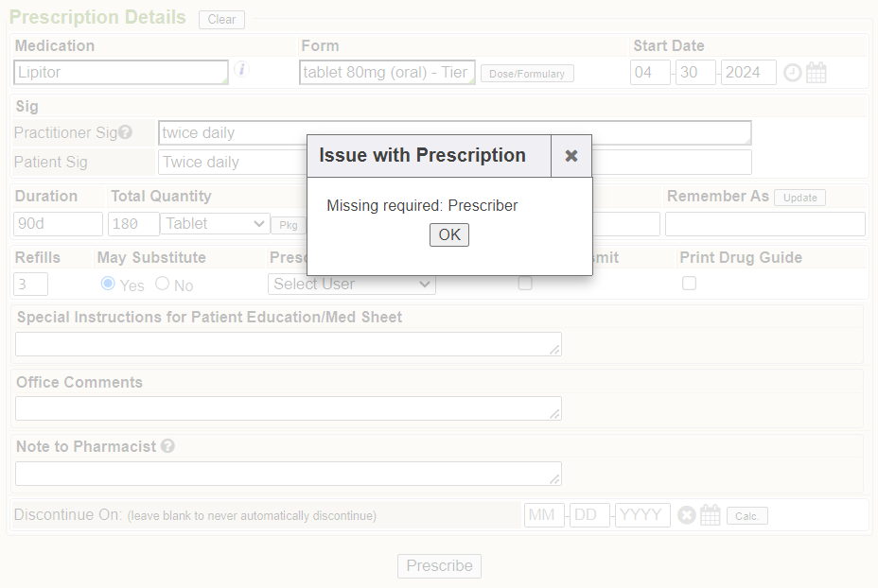Click the Practitioner Sig help icon
The width and height of the screenshot is (878, 588).
point(125,132)
